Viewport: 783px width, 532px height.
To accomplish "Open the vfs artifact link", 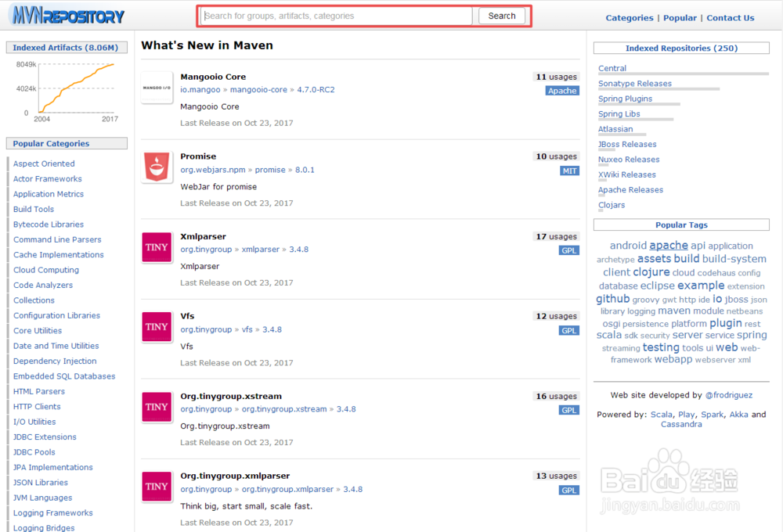I will [247, 329].
